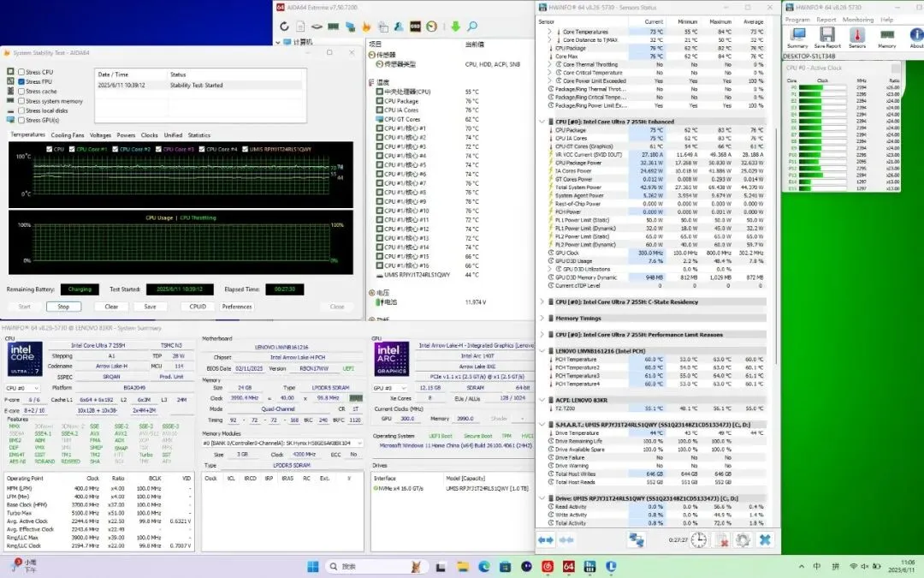Enable Stress local disks checkbox
The width and height of the screenshot is (924, 578).
pos(21,110)
